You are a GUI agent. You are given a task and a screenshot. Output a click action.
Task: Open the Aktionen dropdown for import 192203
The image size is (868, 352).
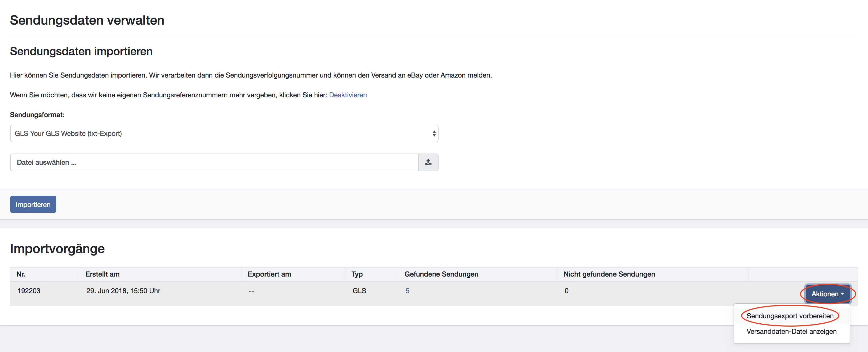point(828,294)
